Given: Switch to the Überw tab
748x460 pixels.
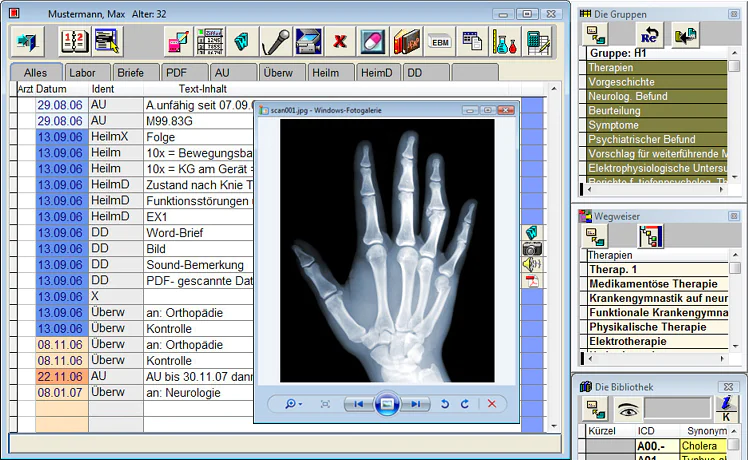Looking at the screenshot, I should click(x=282, y=73).
